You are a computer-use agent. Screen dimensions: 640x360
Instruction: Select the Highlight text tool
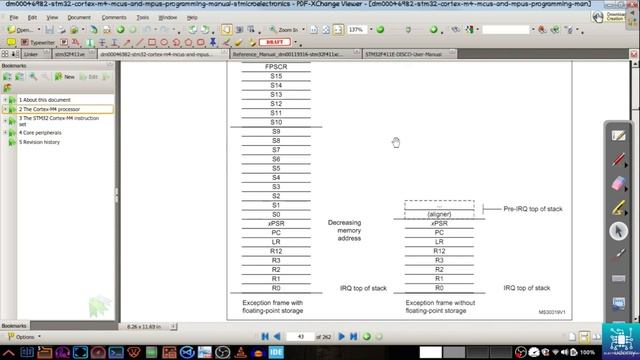[x=90, y=42]
